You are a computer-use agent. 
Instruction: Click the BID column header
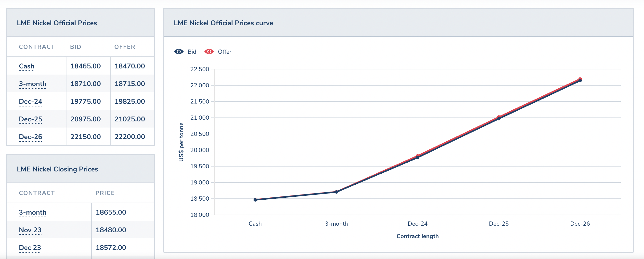76,47
